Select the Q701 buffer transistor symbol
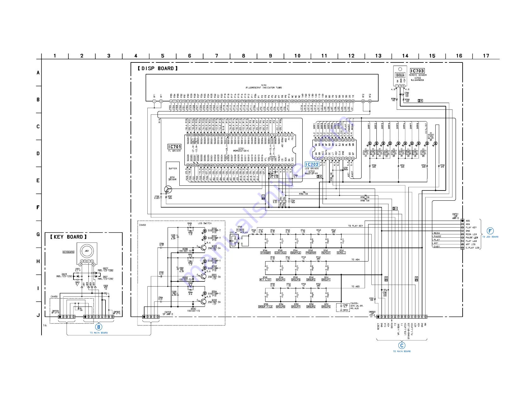This screenshot has height=400, width=532. pyautogui.click(x=168, y=190)
